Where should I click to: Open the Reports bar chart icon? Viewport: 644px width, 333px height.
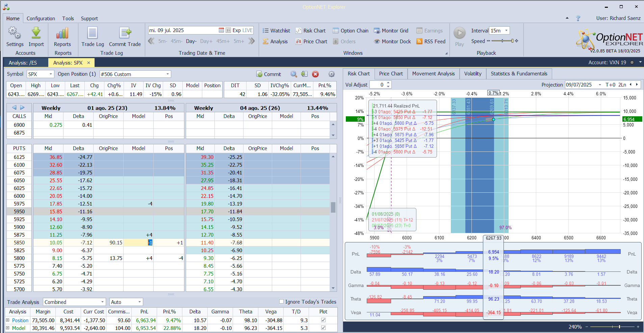pos(62,33)
